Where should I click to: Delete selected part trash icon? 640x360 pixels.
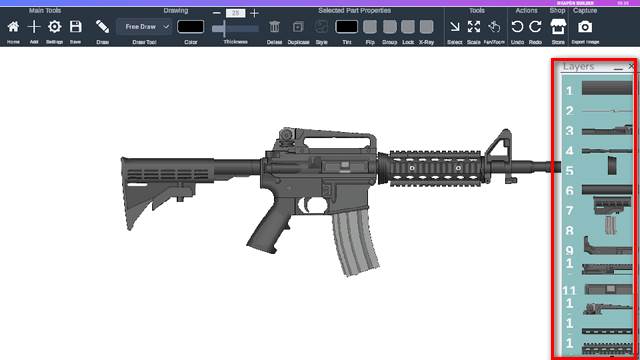[x=274, y=27]
